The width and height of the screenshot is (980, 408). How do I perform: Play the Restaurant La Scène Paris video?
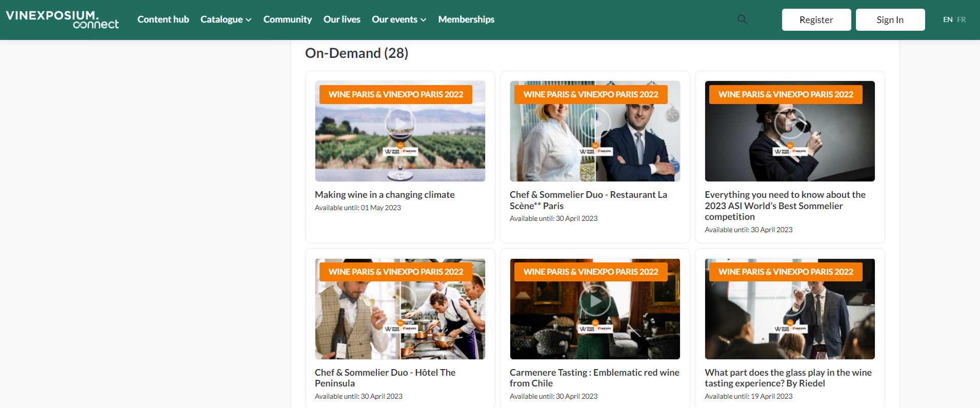pyautogui.click(x=595, y=123)
